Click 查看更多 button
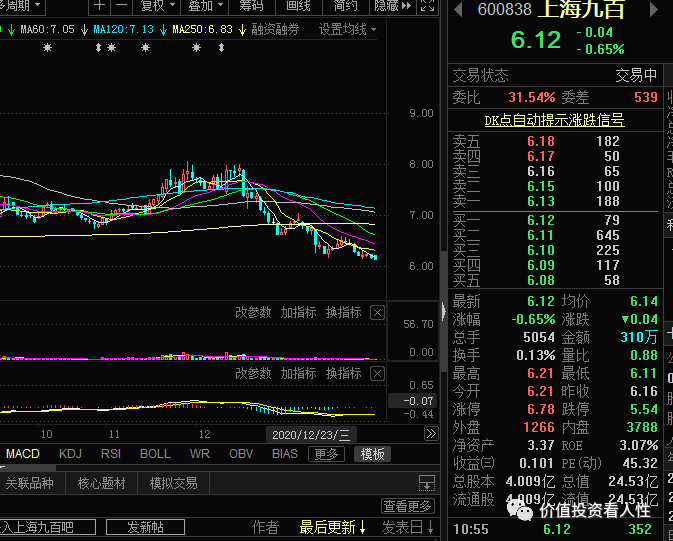The image size is (673, 541). (407, 506)
